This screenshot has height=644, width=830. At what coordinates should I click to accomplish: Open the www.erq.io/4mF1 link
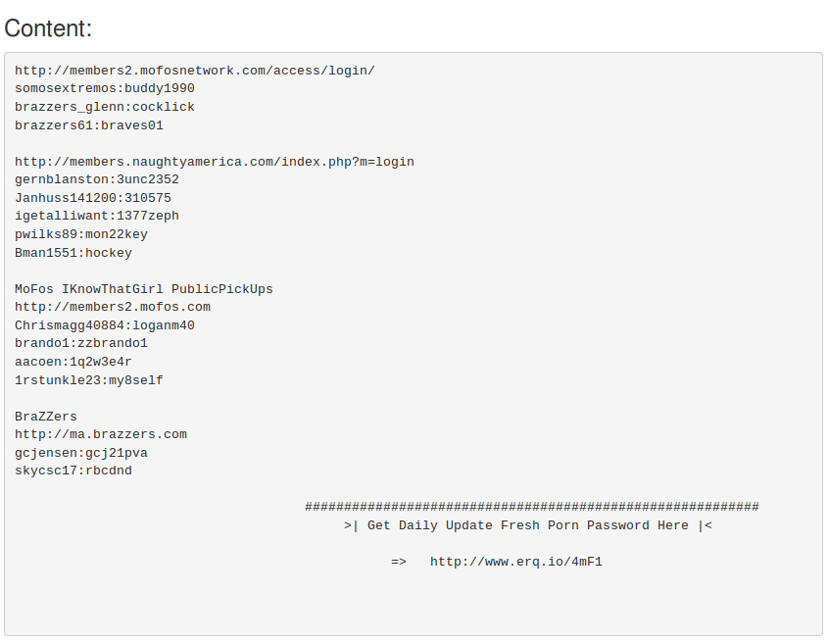click(x=515, y=562)
